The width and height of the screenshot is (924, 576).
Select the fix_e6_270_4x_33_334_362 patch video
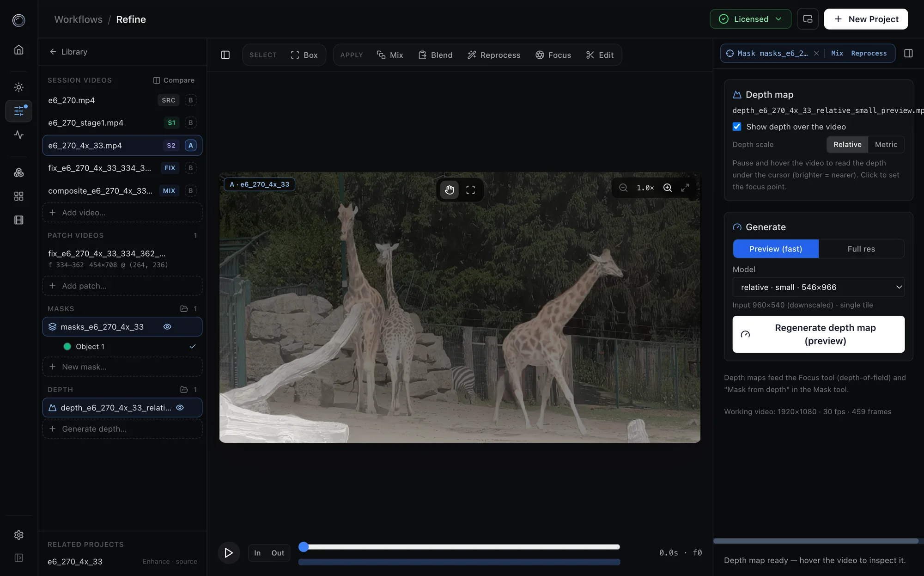point(122,259)
